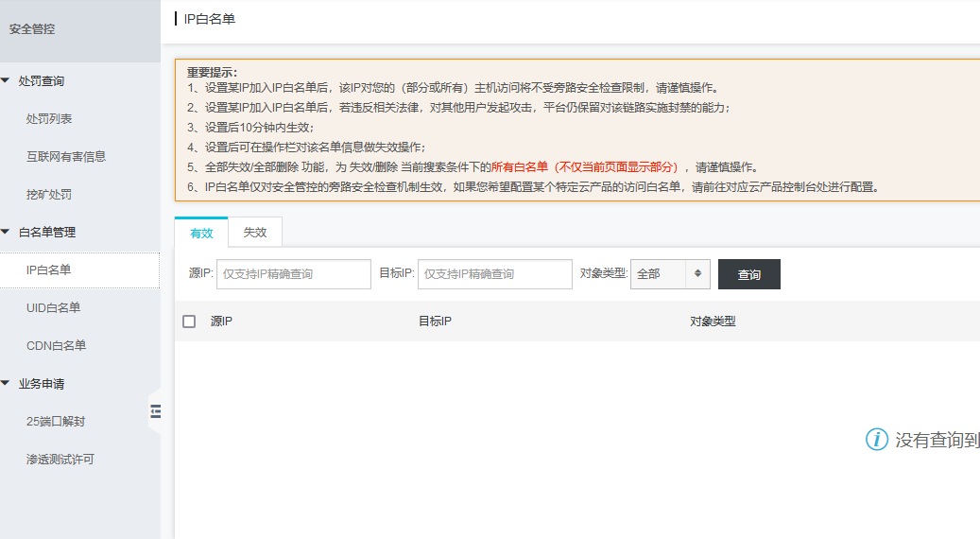Screen dimensions: 980x539
Task: Collapse the 业务申请 section
Action: [x=6, y=383]
